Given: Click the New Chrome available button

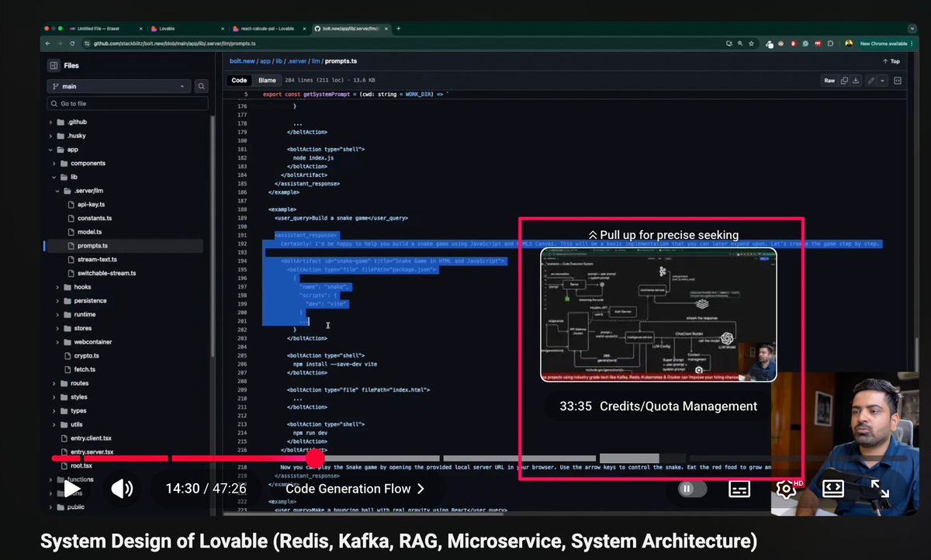Looking at the screenshot, I should pos(885,43).
